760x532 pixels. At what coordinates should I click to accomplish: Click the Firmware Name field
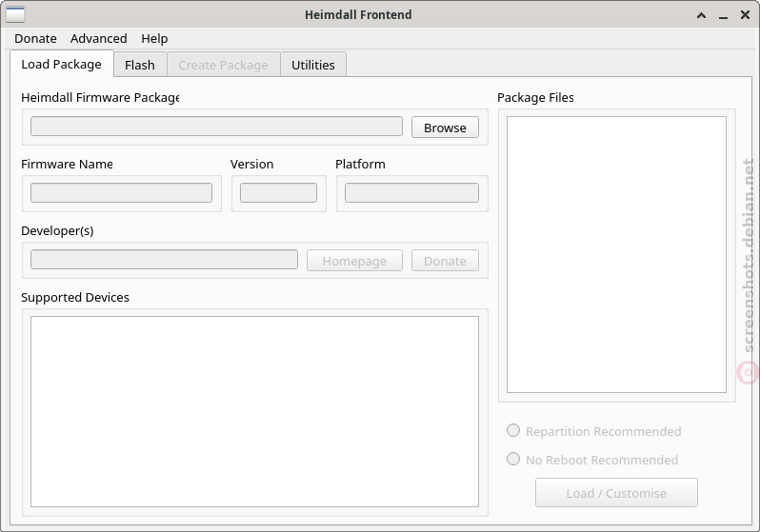[121, 192]
